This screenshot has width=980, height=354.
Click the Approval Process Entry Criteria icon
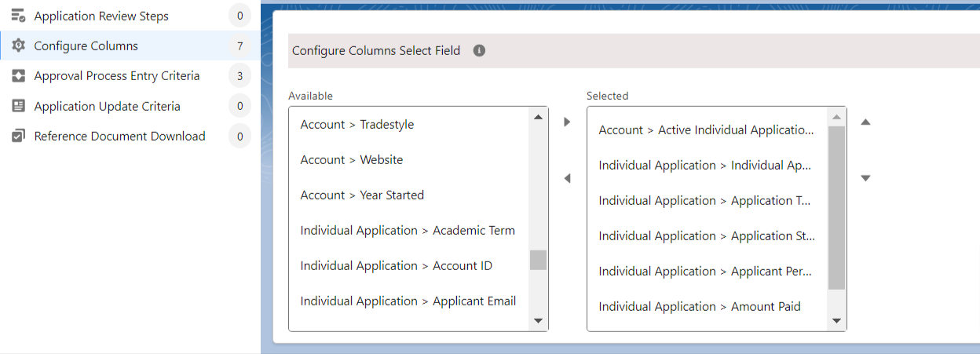coord(18,76)
